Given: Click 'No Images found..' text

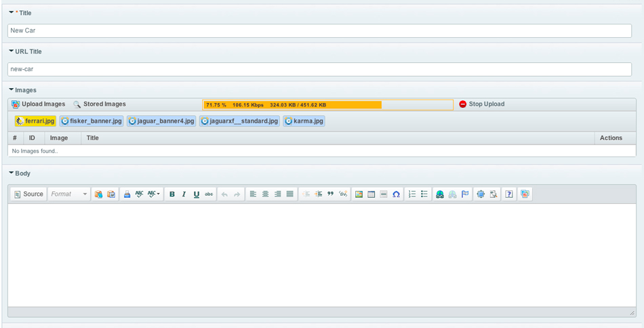Looking at the screenshot, I should coord(35,151).
